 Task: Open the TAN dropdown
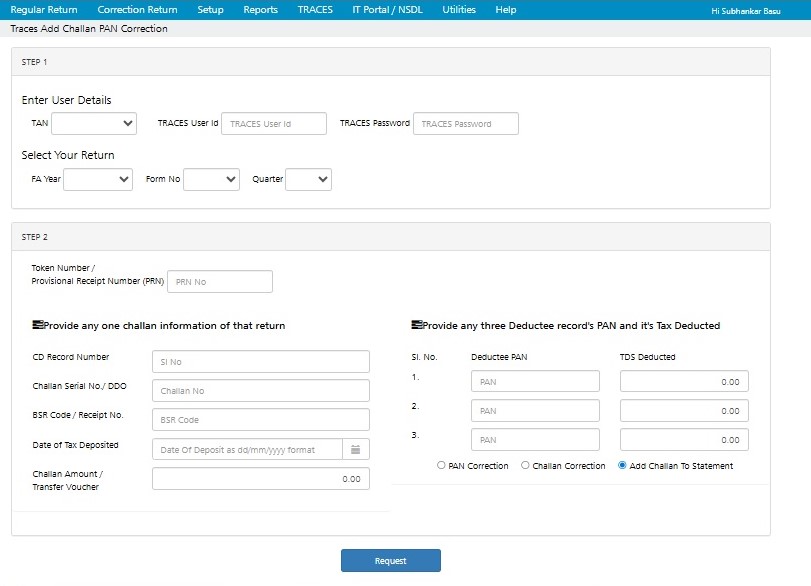94,123
